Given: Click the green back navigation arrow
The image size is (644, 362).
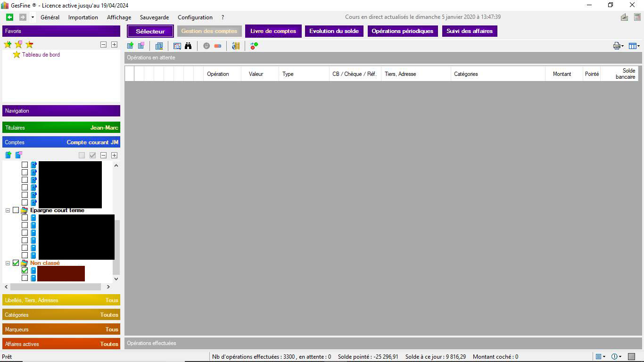Looking at the screenshot, I should point(9,17).
